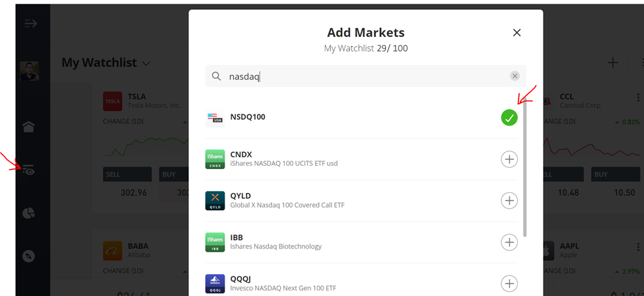Image resolution: width=644 pixels, height=296 pixels.
Task: Click the CCL price chart
Action: pos(591,147)
